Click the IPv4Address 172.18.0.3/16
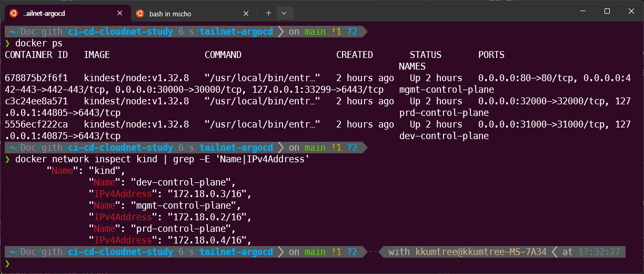The width and height of the screenshot is (644, 274). point(210,194)
